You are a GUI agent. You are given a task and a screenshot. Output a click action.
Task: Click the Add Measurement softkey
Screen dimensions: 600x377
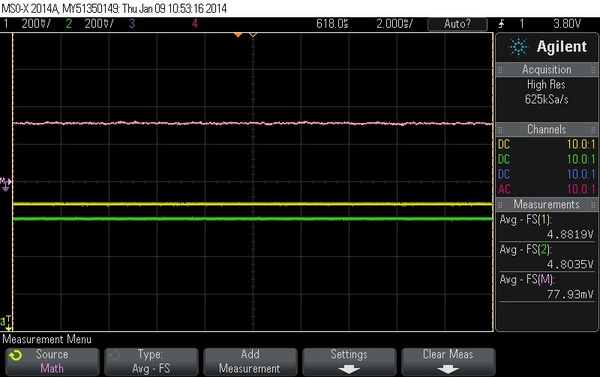250,362
